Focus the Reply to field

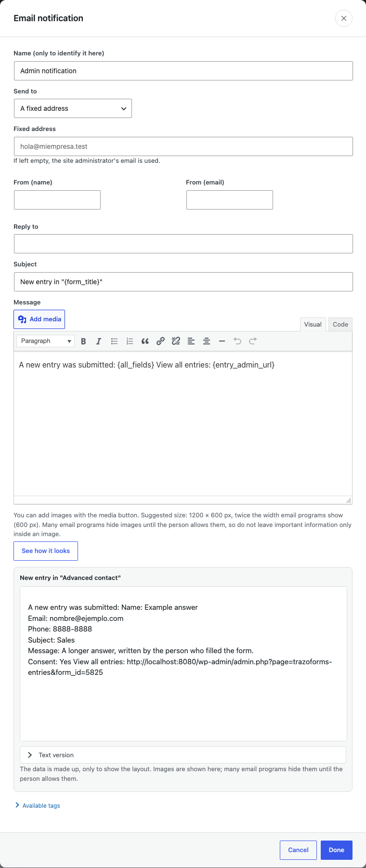[183, 244]
